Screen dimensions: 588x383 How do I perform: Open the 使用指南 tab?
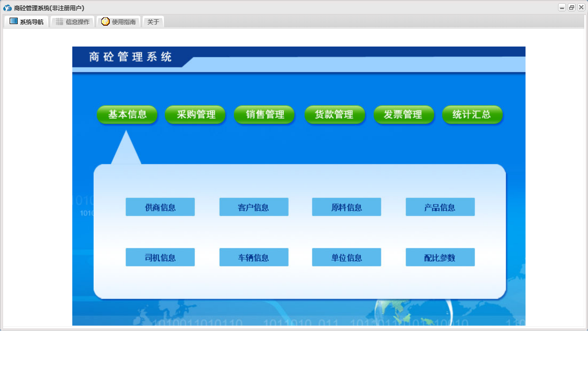point(119,22)
